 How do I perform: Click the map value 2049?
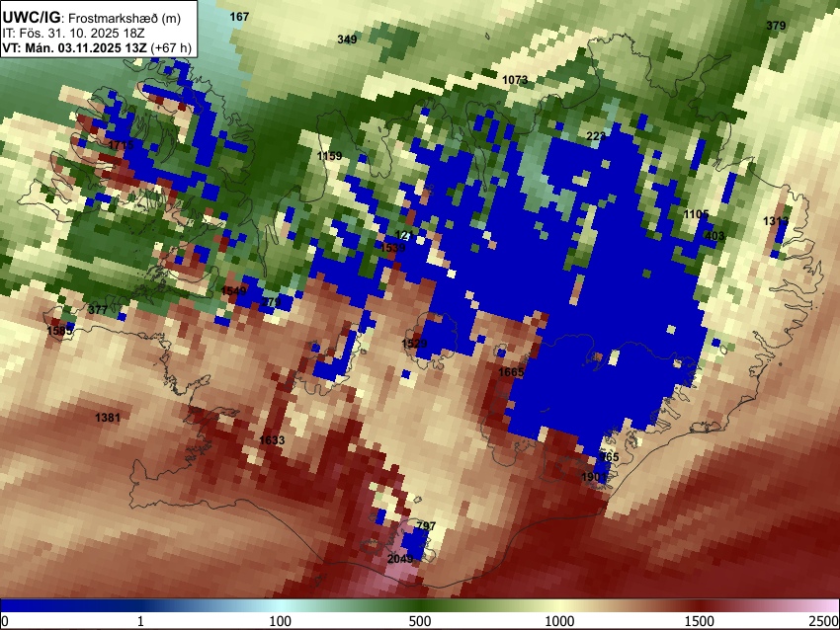[x=400, y=559]
